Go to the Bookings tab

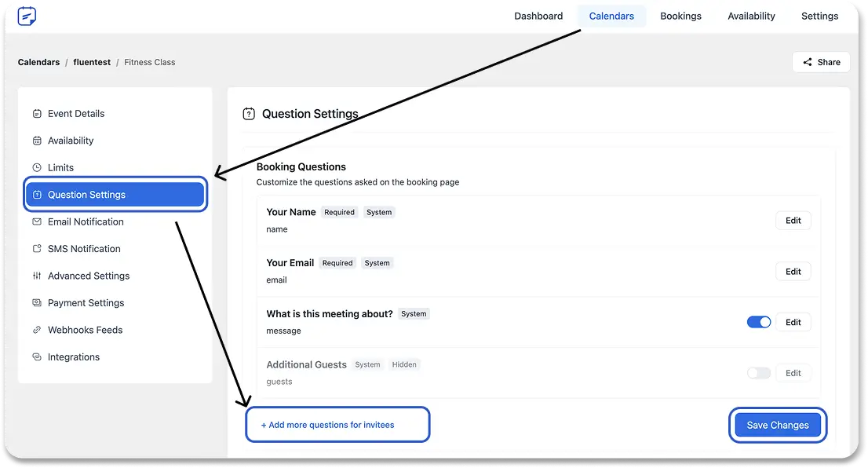click(681, 16)
